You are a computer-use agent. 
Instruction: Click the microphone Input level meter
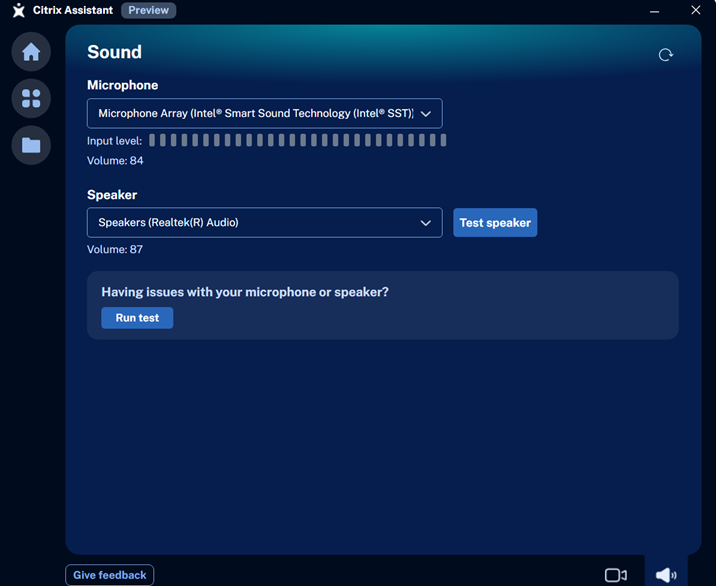(x=298, y=140)
